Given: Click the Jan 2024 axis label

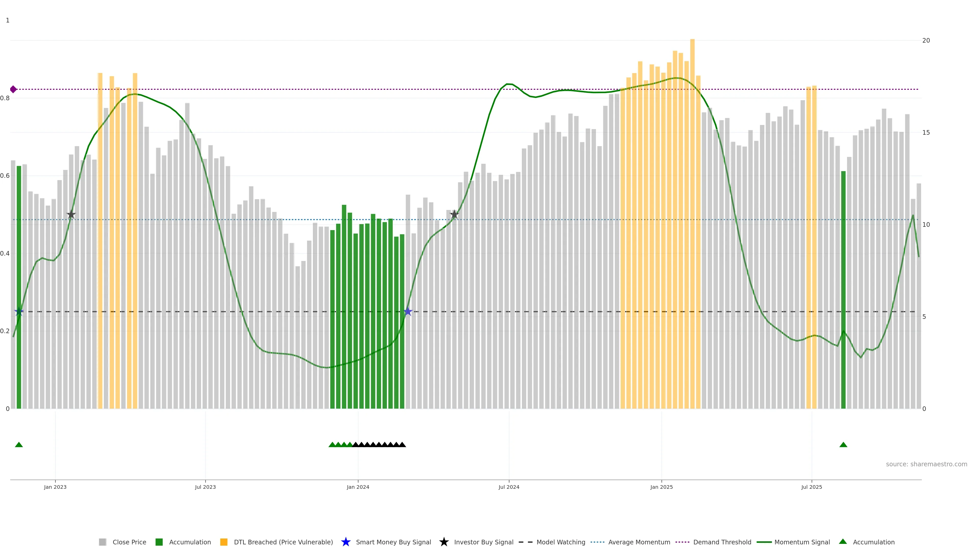Looking at the screenshot, I should click(x=358, y=487).
